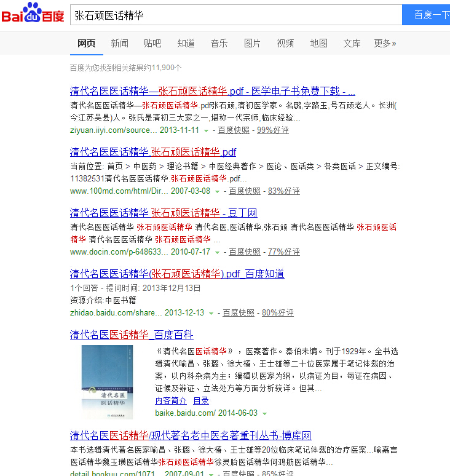Open the 内容简介 sublink
The height and width of the screenshot is (476, 450).
(x=171, y=401)
